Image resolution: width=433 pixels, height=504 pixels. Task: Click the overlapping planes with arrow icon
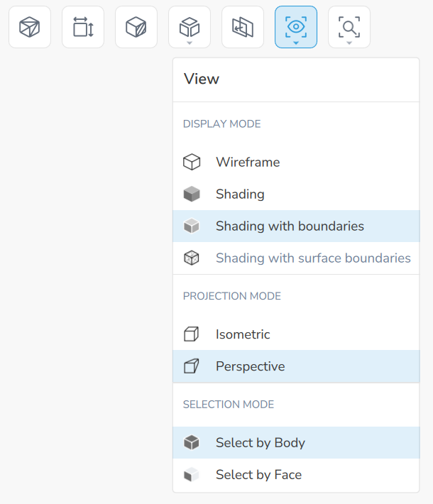click(243, 27)
